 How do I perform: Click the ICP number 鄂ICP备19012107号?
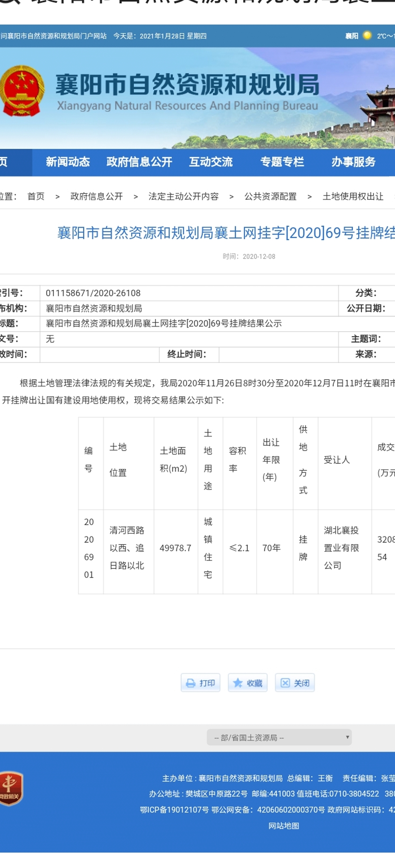click(174, 810)
